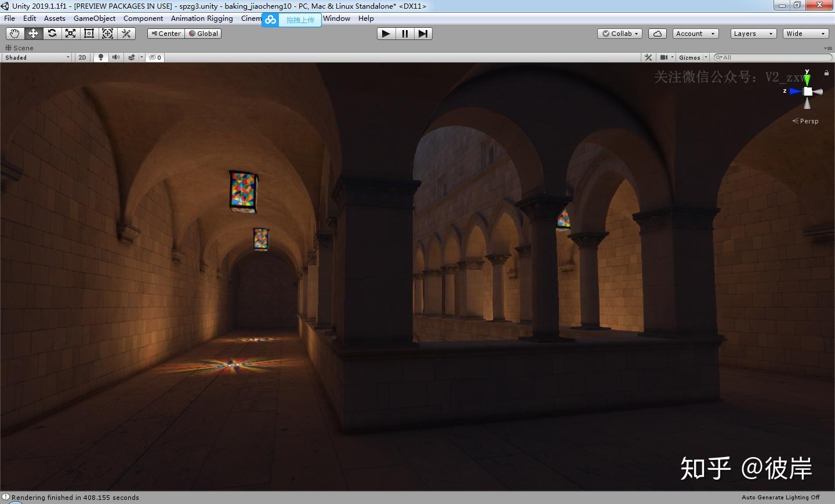
Task: Click the Step frame button
Action: (x=423, y=34)
